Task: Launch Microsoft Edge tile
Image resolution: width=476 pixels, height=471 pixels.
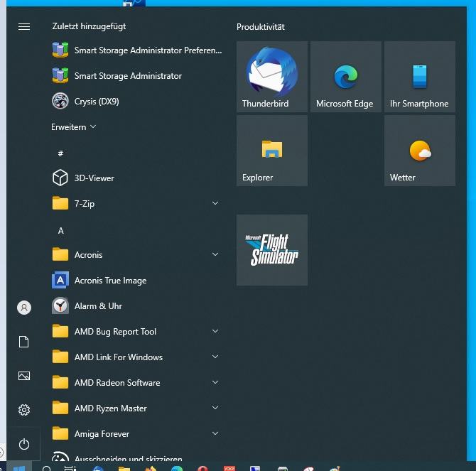Action: point(346,77)
